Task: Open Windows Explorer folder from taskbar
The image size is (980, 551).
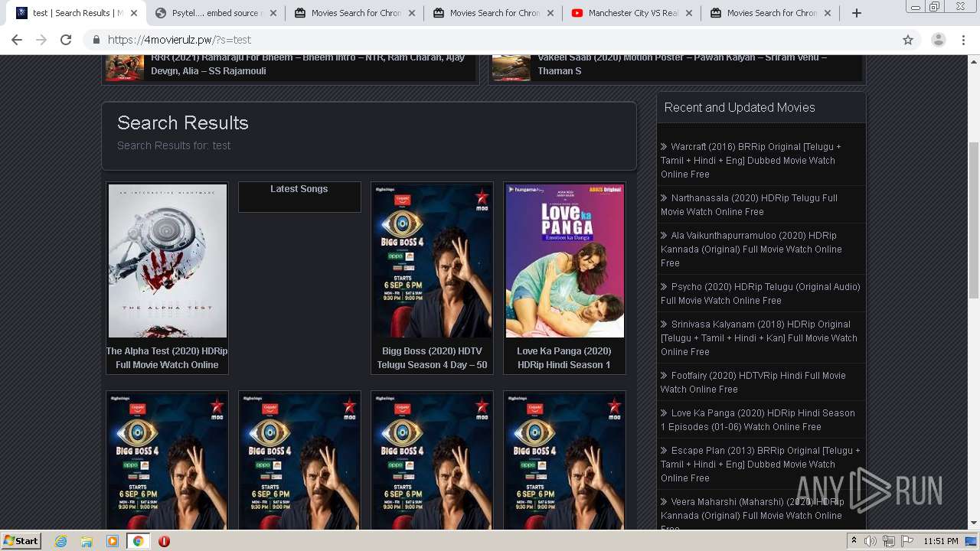Action: (x=87, y=541)
